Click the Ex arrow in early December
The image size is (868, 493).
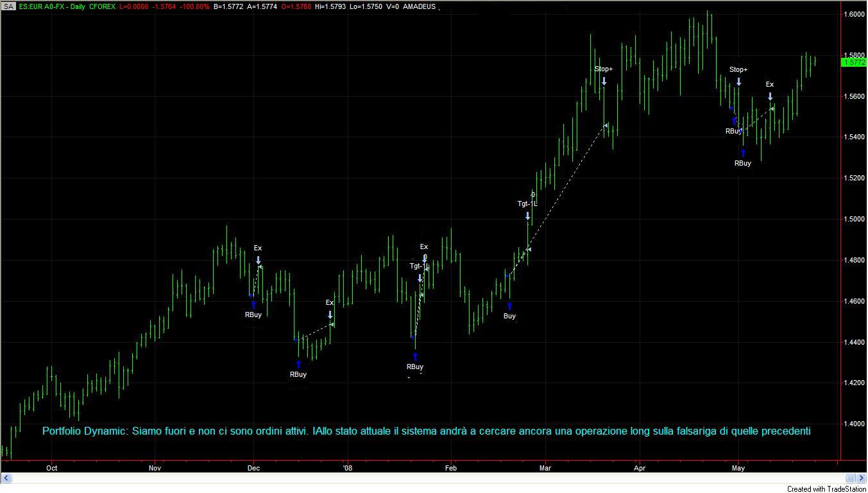point(259,260)
